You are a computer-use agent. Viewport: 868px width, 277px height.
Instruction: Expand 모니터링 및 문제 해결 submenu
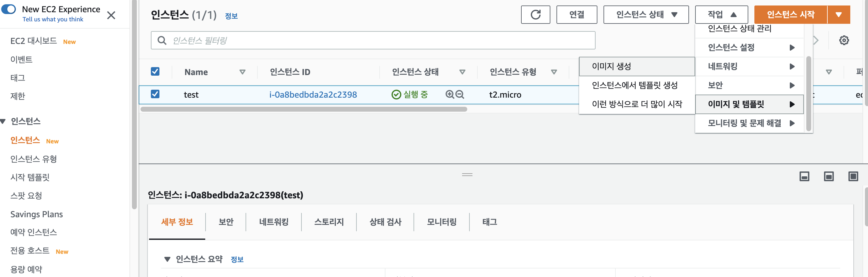pyautogui.click(x=749, y=123)
